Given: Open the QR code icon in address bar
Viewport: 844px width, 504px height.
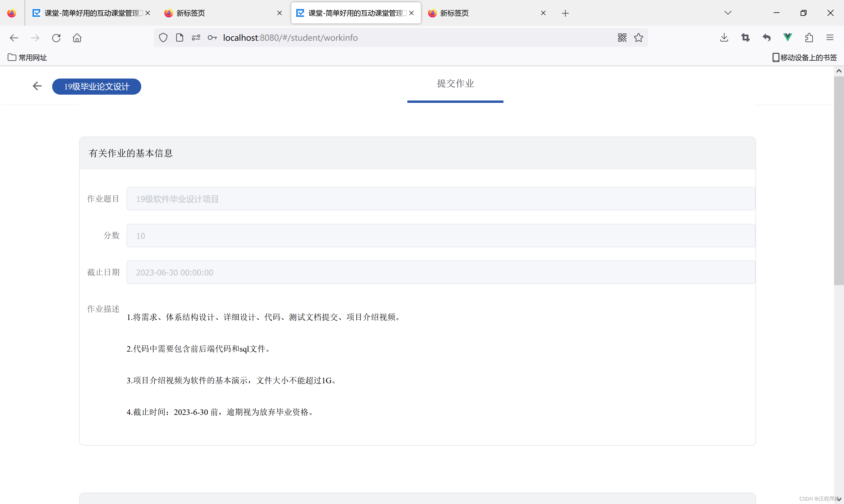Looking at the screenshot, I should [x=622, y=38].
